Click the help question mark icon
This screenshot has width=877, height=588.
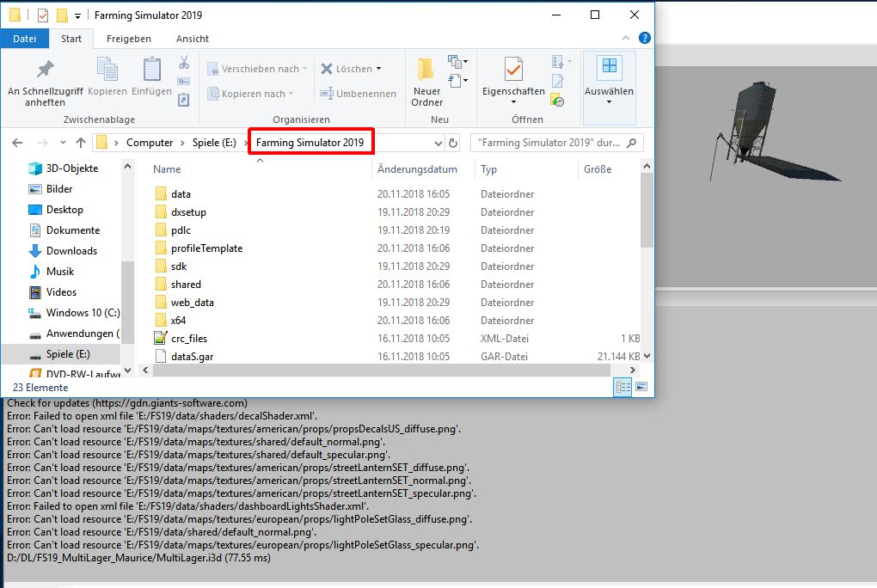(644, 38)
